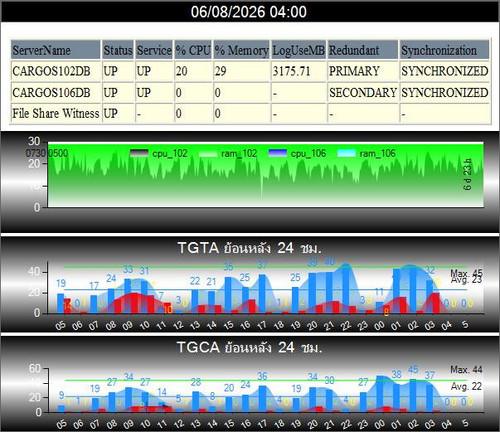Click the blue bar at hour 17 in TGTA
Screen dimensions: 500x432
pyautogui.click(x=262, y=294)
